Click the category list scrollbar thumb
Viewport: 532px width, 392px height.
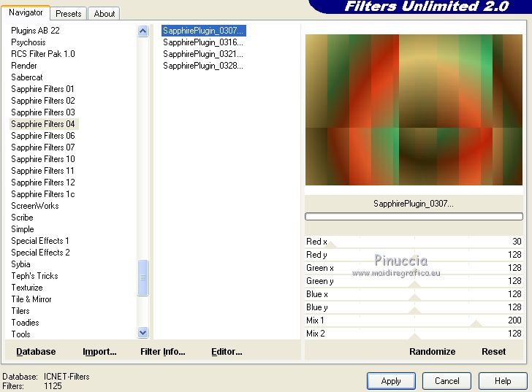tap(142, 278)
